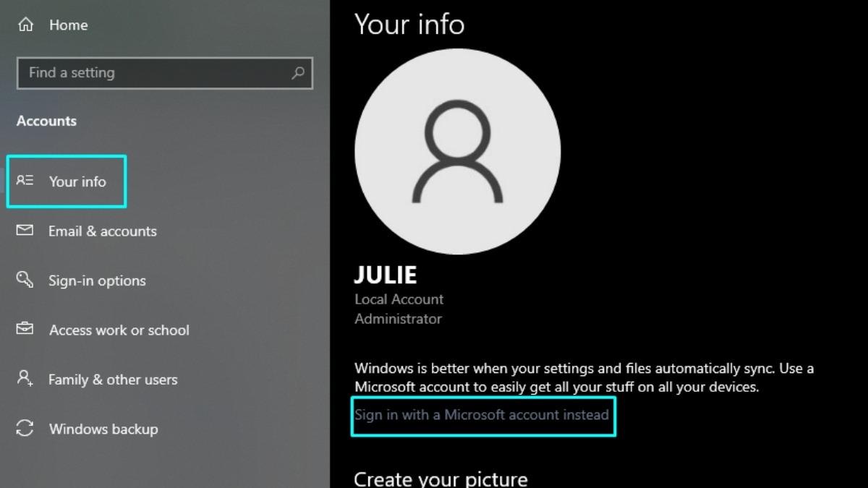Click the Your info page heading

pos(409,24)
